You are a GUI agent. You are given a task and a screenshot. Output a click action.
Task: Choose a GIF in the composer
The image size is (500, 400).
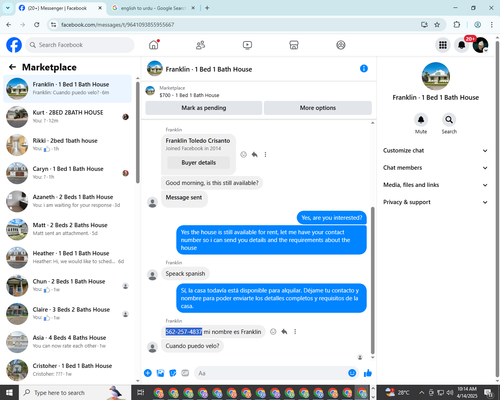185,373
